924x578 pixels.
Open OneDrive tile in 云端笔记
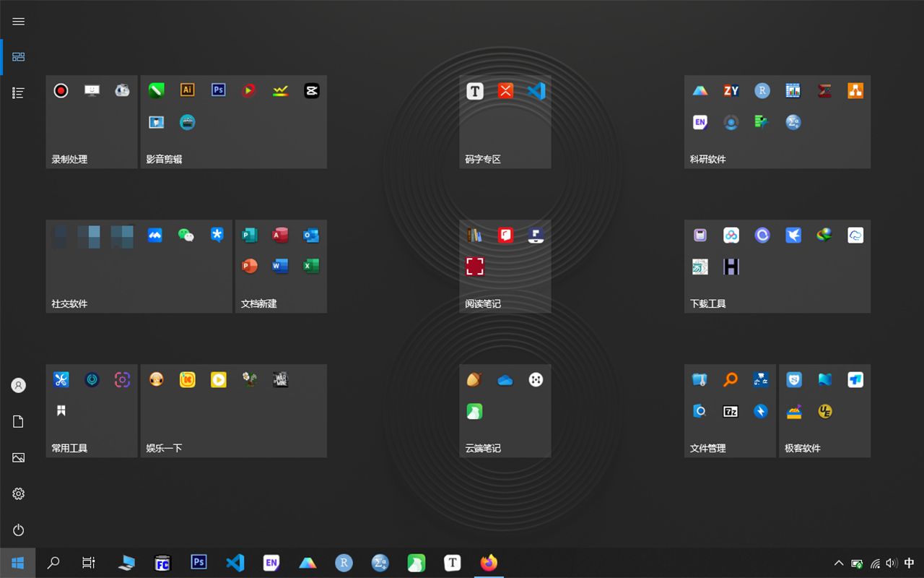505,380
